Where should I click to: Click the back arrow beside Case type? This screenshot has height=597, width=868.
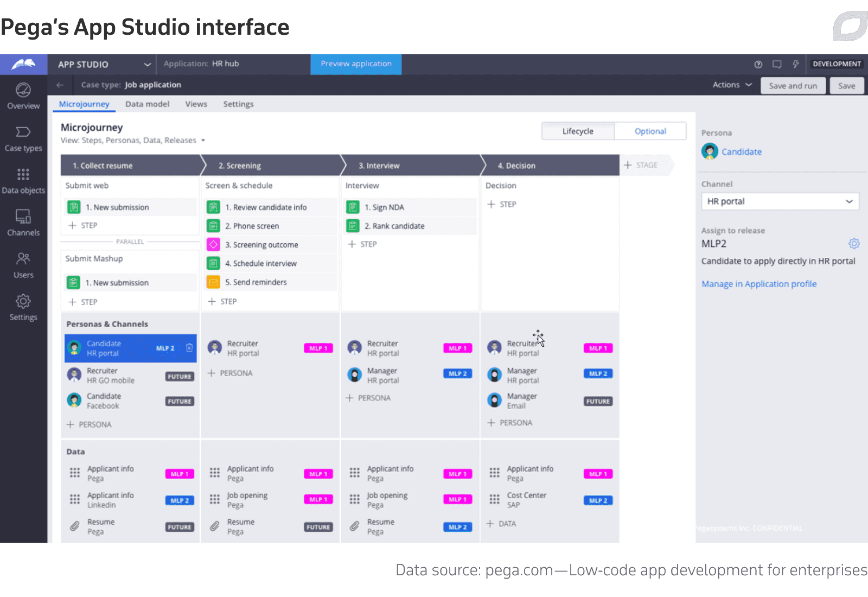60,85
